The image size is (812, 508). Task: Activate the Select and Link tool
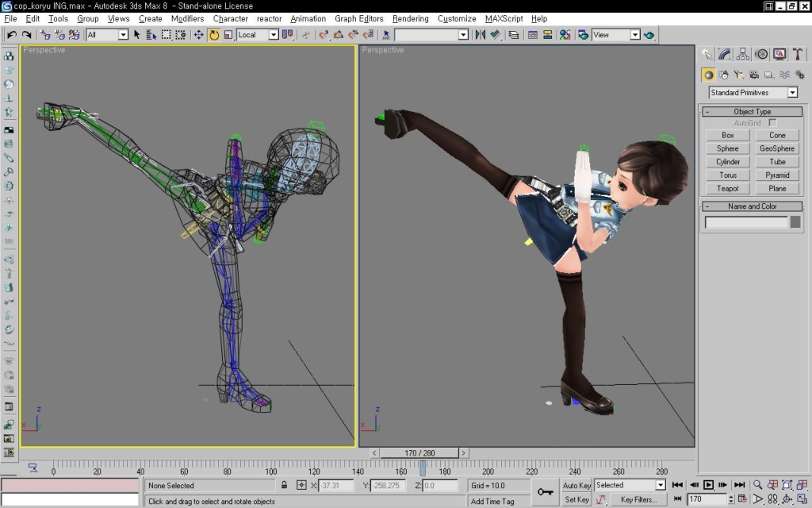[45, 35]
